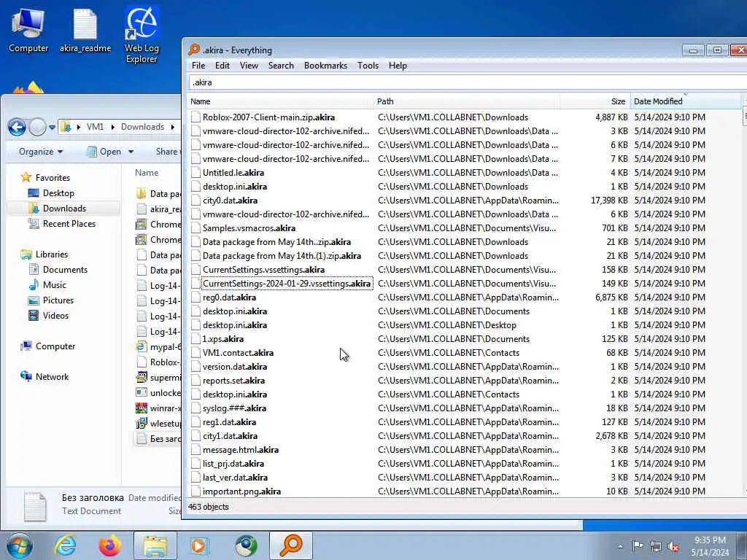Click the muted volume tray icon
Screen dimensions: 747x560
point(673,546)
